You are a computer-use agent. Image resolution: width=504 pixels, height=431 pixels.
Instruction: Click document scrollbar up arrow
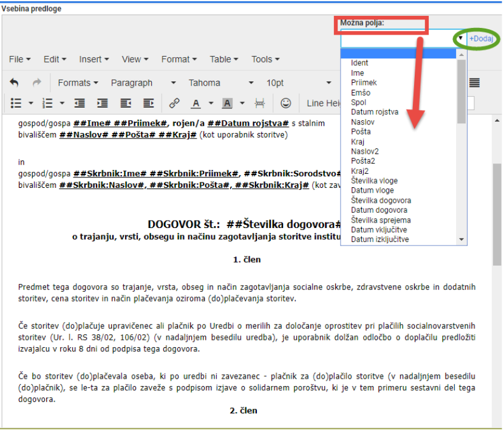click(x=497, y=121)
